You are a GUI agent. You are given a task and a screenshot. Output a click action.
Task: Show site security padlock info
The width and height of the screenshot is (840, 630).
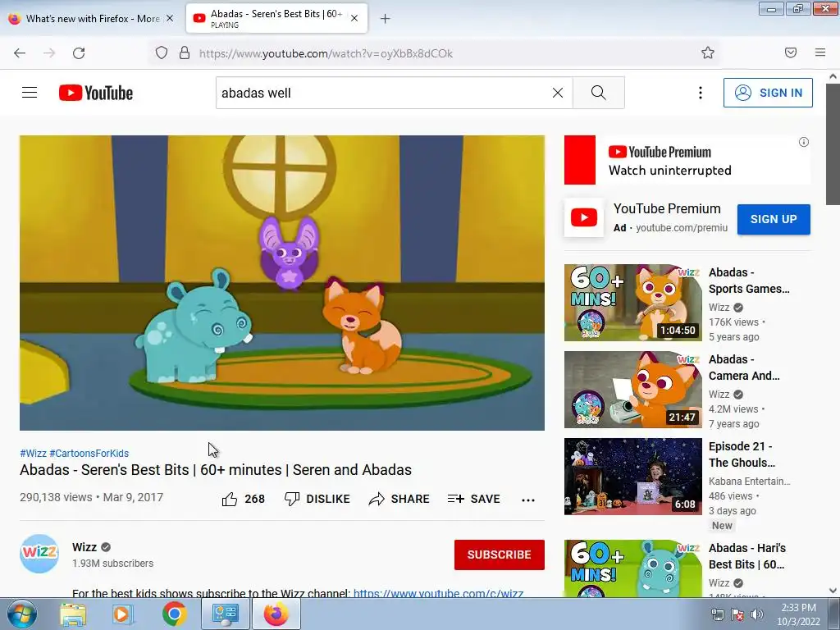click(185, 53)
